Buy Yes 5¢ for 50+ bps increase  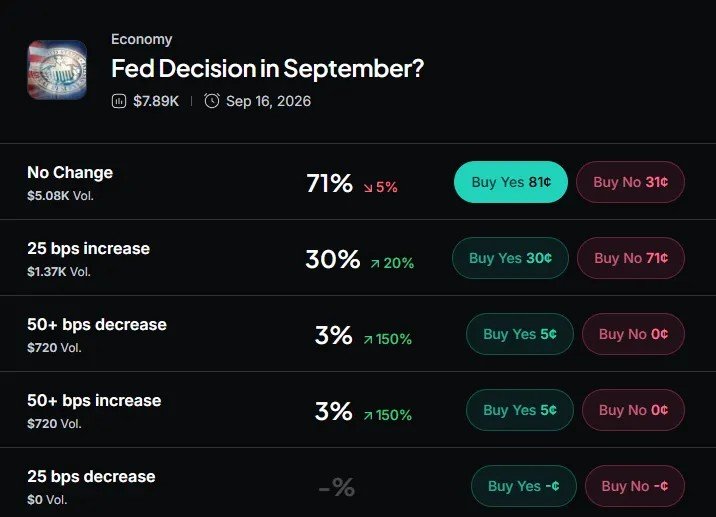tap(520, 410)
